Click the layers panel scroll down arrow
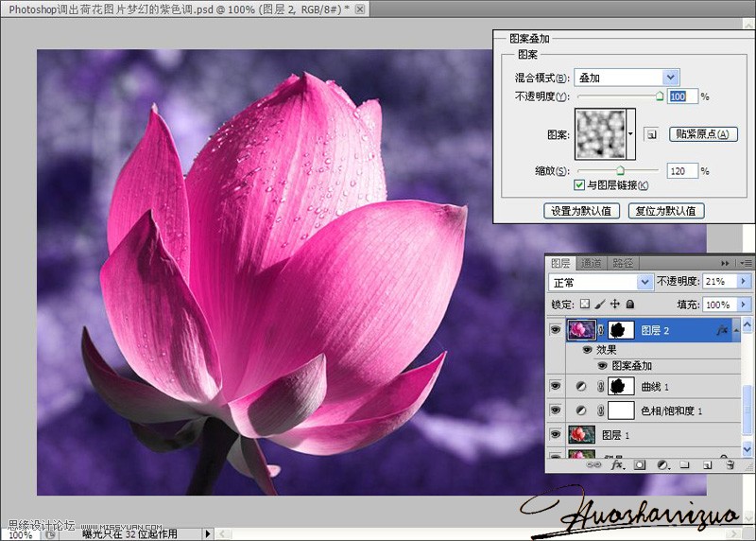 click(747, 449)
